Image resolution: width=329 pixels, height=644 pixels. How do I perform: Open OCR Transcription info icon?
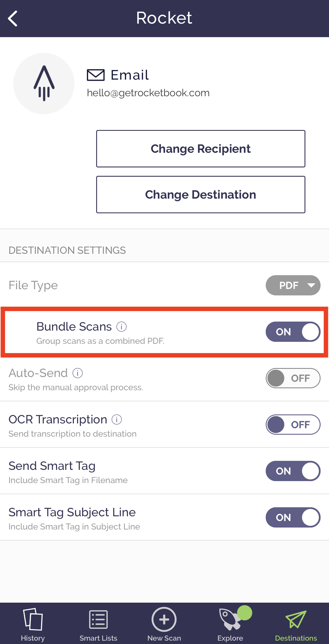117,419
